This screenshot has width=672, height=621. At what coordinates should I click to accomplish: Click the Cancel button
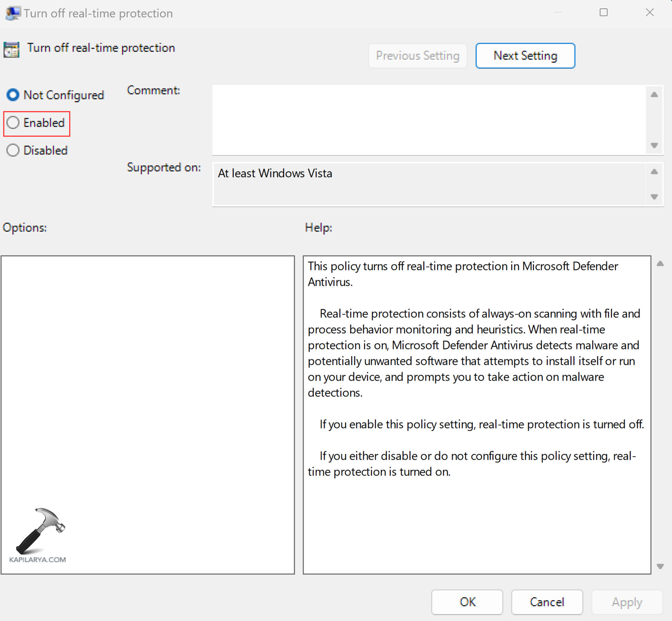click(x=547, y=602)
